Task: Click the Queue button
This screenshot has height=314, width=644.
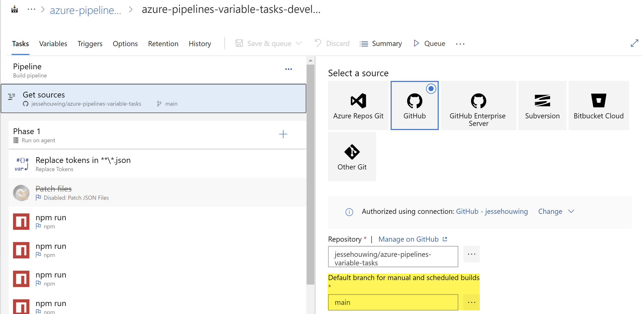Action: tap(430, 43)
